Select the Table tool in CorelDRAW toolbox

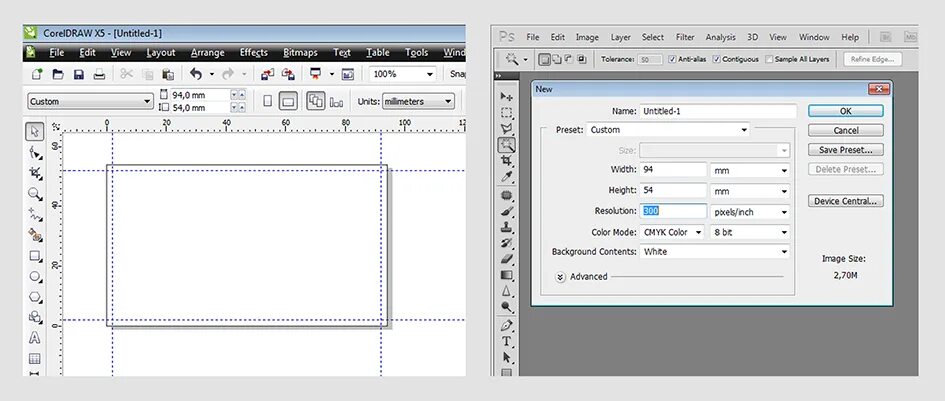35,359
